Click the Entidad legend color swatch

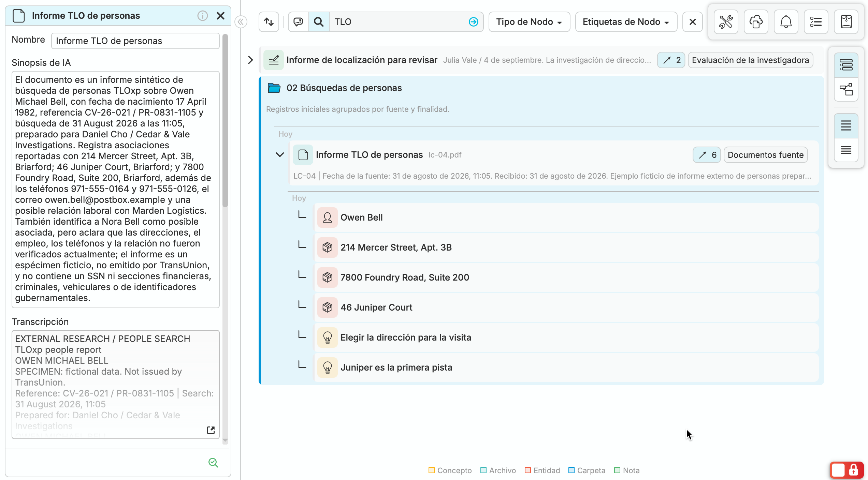[527, 470]
